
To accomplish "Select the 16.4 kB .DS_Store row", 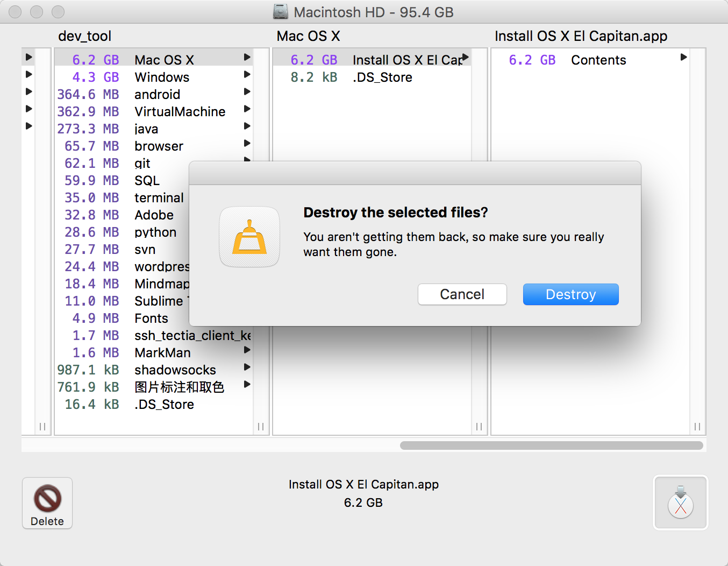I will tap(154, 404).
